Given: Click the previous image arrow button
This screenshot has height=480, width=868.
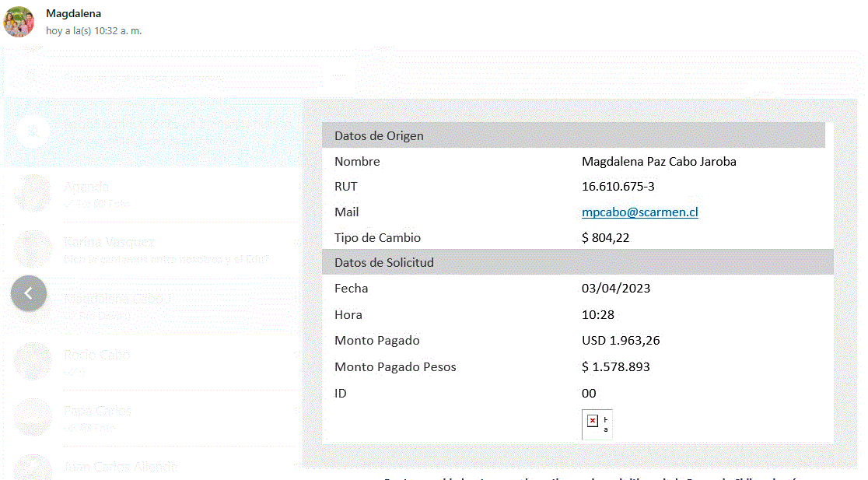Looking at the screenshot, I should pos(29,293).
